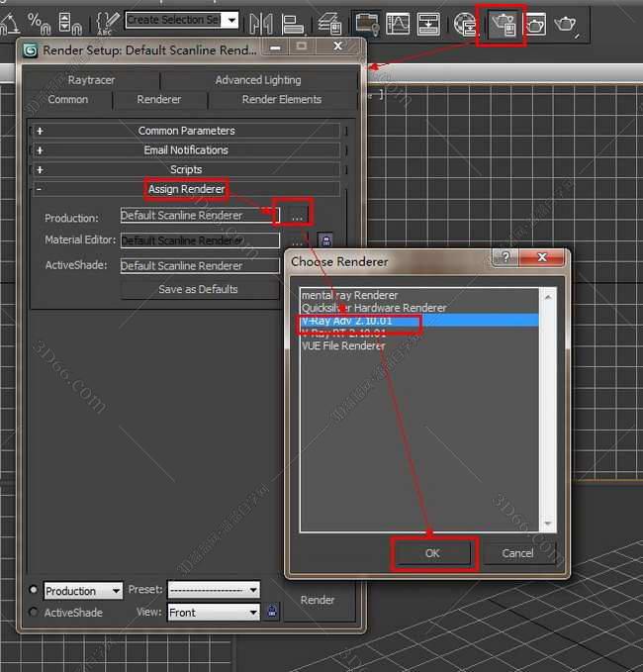Toggle the Material Editor renderer lock icon
Screen dimensions: 643x672
click(x=326, y=240)
